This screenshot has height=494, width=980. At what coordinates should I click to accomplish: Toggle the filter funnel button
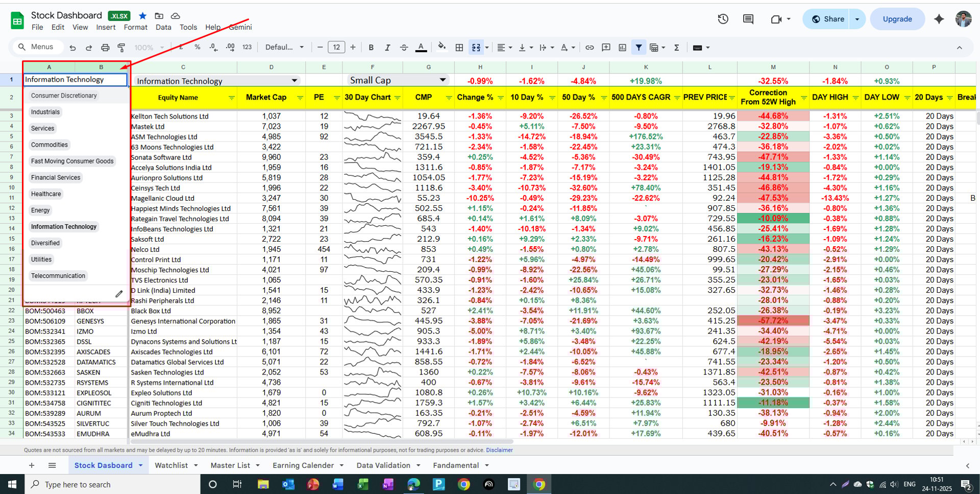click(639, 48)
